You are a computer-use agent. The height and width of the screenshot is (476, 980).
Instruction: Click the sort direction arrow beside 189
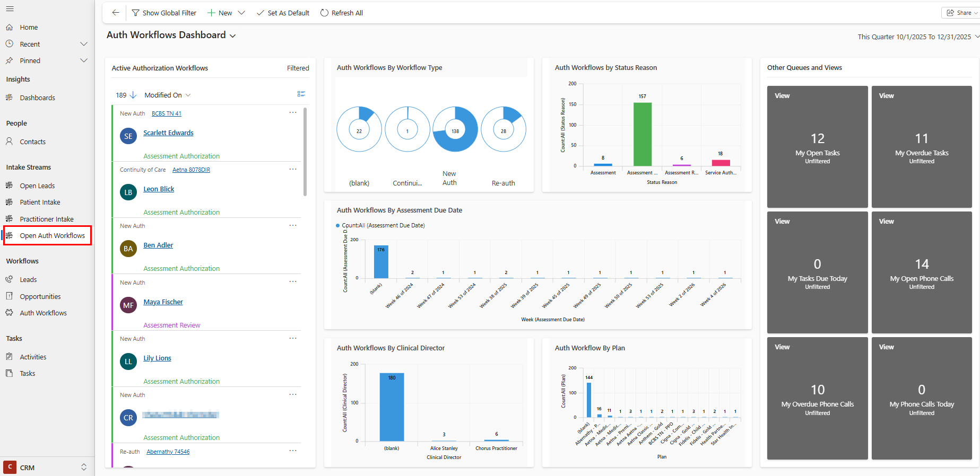coord(133,95)
